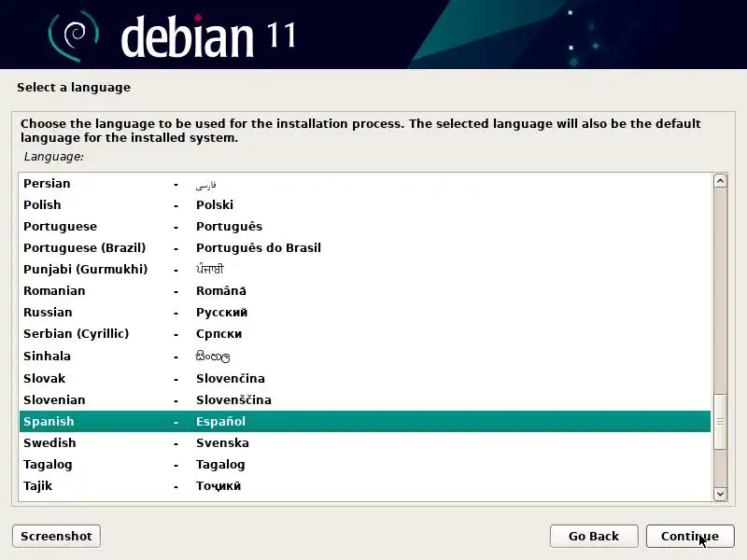The image size is (747, 560).
Task: Click the language list's scroll up arrow
Action: [x=720, y=181]
